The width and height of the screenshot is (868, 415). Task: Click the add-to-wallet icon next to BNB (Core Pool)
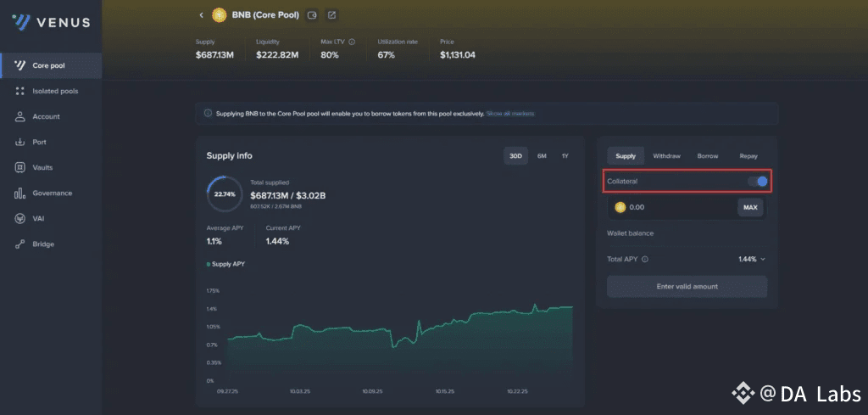coord(312,15)
